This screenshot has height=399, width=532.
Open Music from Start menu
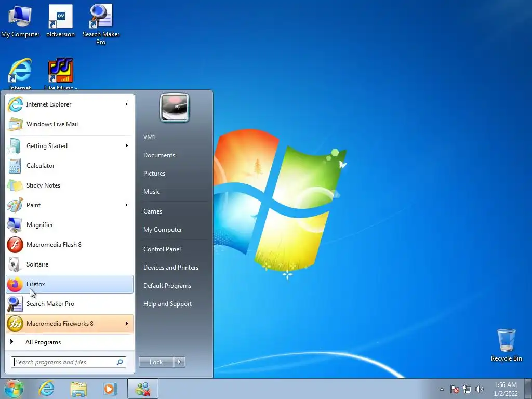tap(151, 192)
